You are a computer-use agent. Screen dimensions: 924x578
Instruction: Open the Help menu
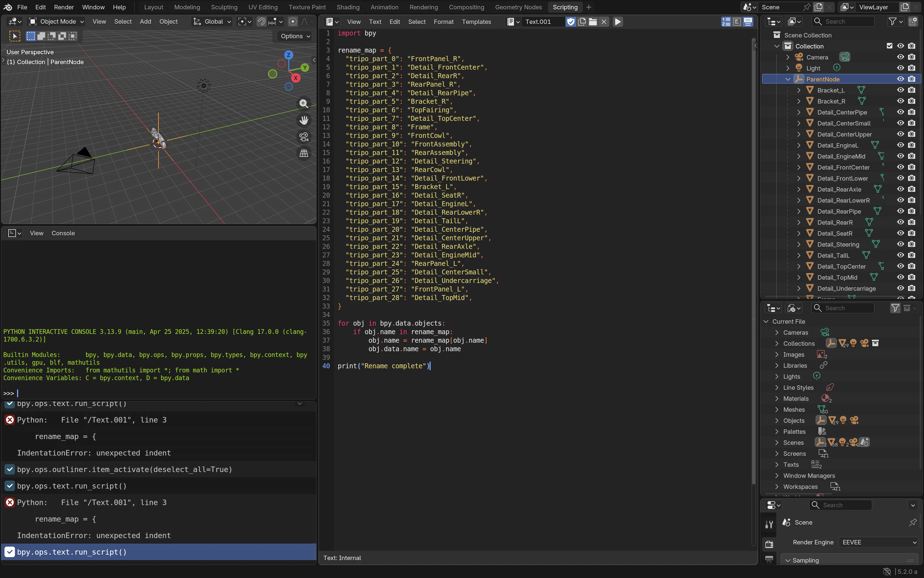coord(119,7)
